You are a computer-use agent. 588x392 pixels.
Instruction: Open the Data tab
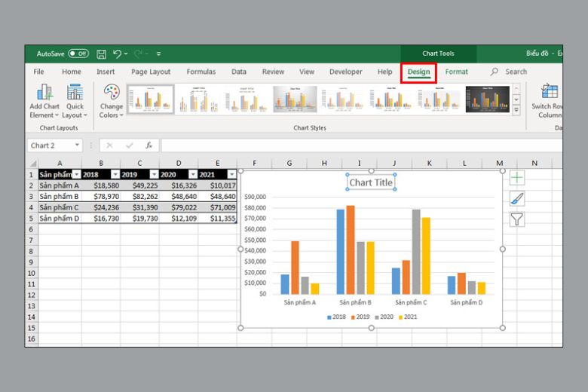click(238, 72)
